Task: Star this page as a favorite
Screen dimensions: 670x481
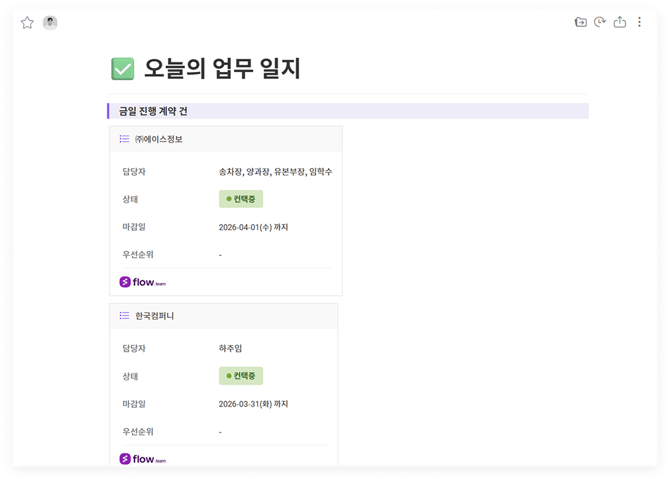Action: (x=27, y=23)
